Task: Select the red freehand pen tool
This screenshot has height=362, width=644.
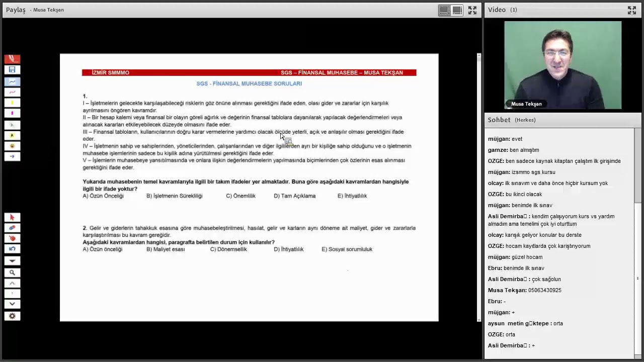Action: pyautogui.click(x=12, y=92)
